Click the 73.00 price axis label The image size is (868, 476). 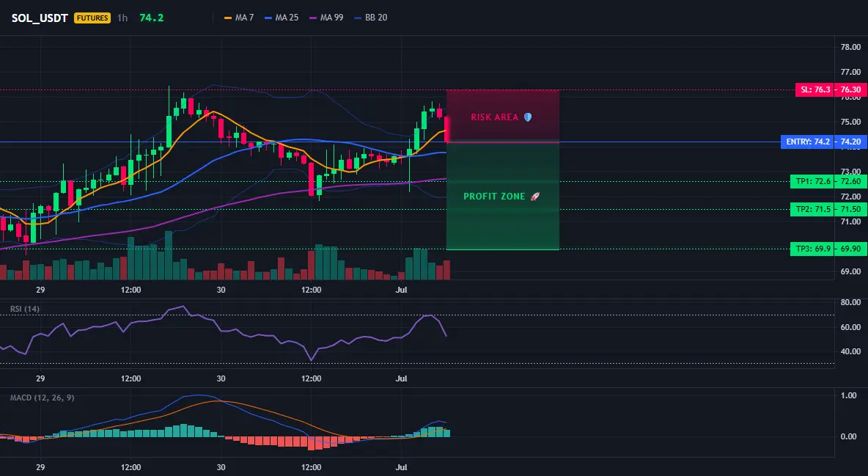pyautogui.click(x=850, y=171)
